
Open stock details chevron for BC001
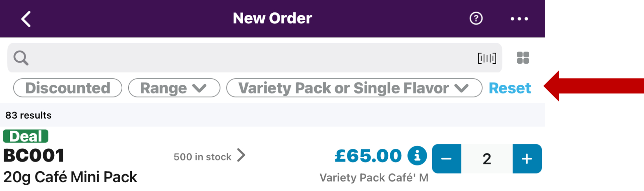241,155
